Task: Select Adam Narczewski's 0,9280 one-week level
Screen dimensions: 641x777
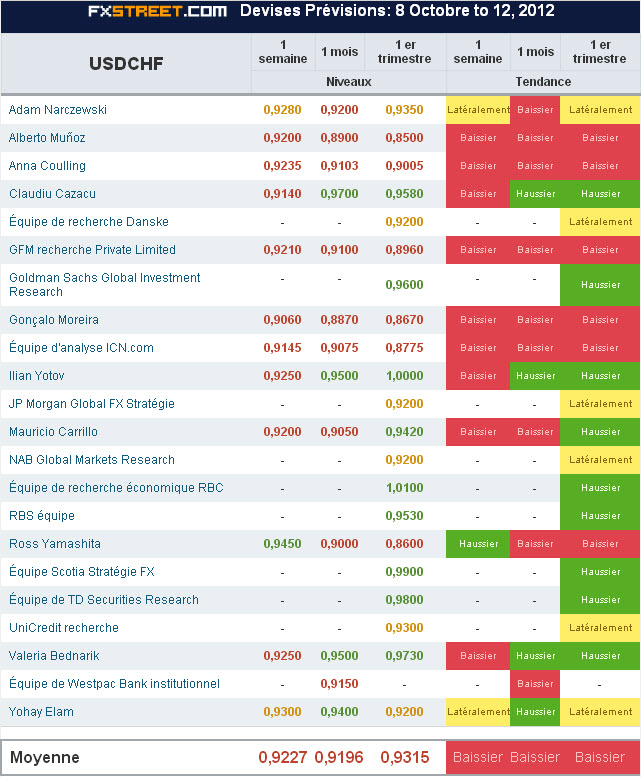Action: (x=282, y=110)
